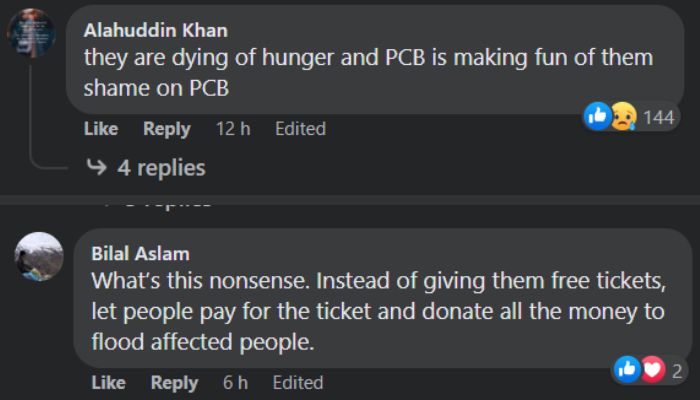
Task: Click the sad face reaction icon
Action: coord(622,117)
